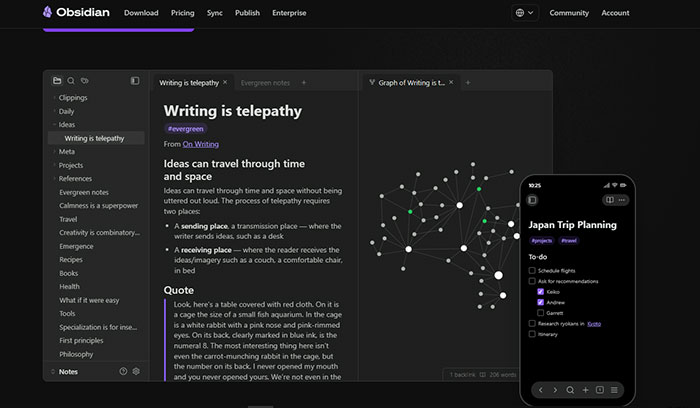The height and width of the screenshot is (408, 700).
Task: Tap the back arrow on phone toolbar
Action: point(541,390)
